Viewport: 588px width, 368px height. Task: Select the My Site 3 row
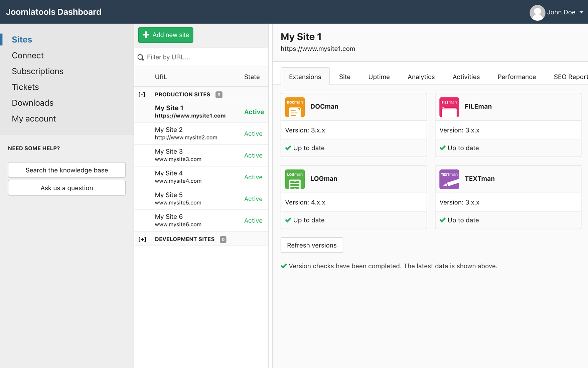(x=201, y=155)
